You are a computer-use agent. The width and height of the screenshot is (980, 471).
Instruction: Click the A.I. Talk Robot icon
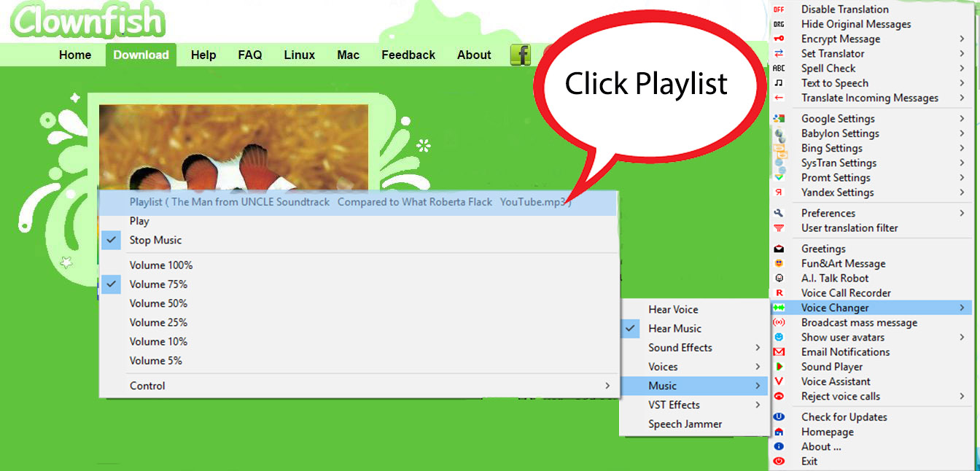(x=779, y=278)
